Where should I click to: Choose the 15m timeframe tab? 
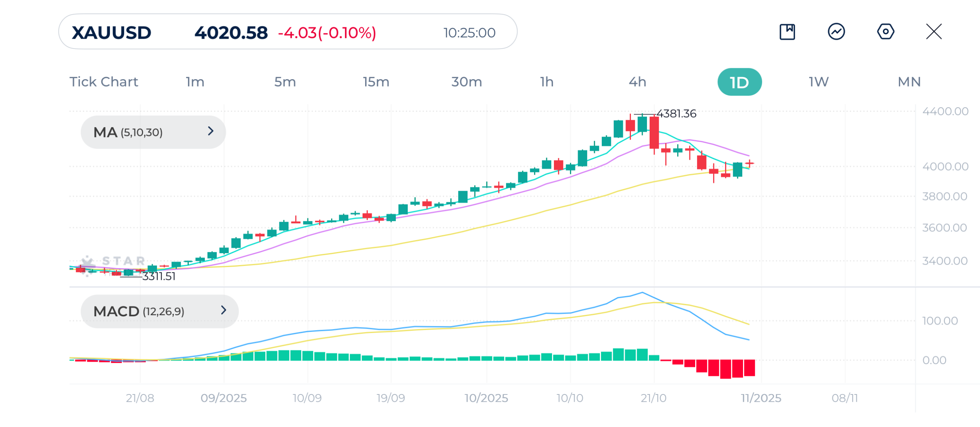pyautogui.click(x=376, y=82)
